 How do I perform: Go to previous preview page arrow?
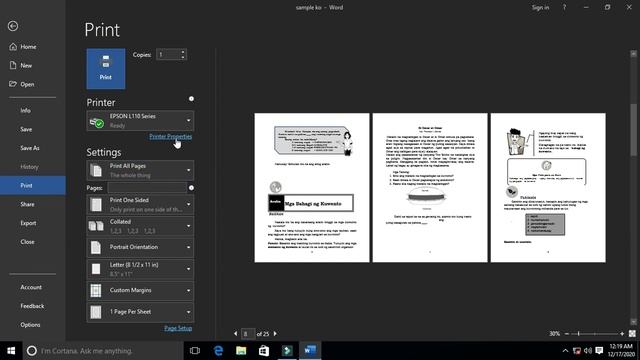(x=236, y=333)
